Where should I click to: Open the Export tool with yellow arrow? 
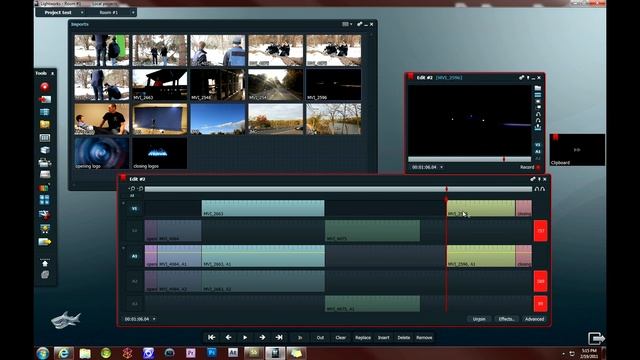[x=44, y=242]
